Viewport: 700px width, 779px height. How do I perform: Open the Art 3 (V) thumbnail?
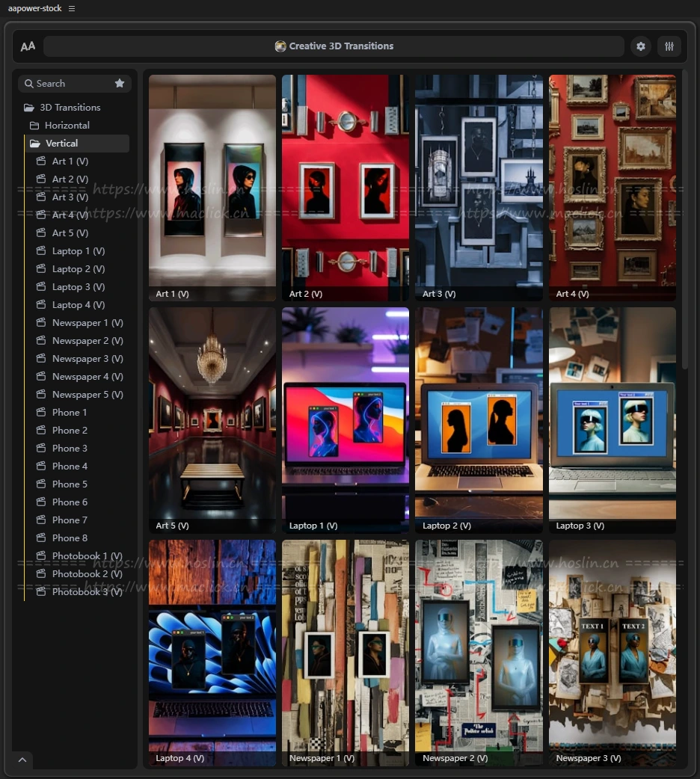479,188
